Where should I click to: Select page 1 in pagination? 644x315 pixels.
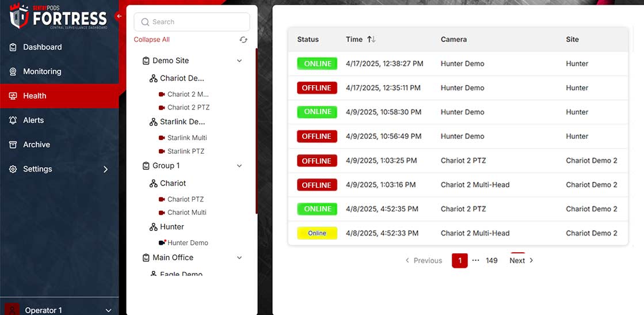[460, 261]
